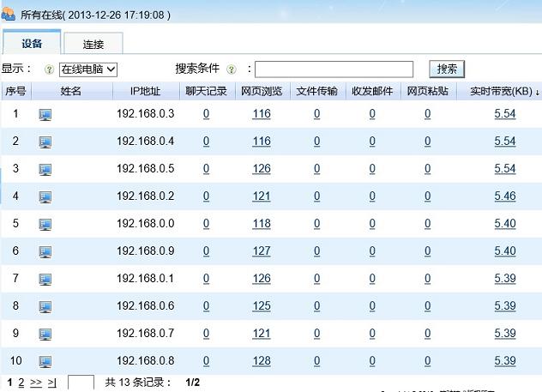Click computer icon for 192.168.0.2 row
Viewport: 542px width, 392px height.
pos(45,196)
